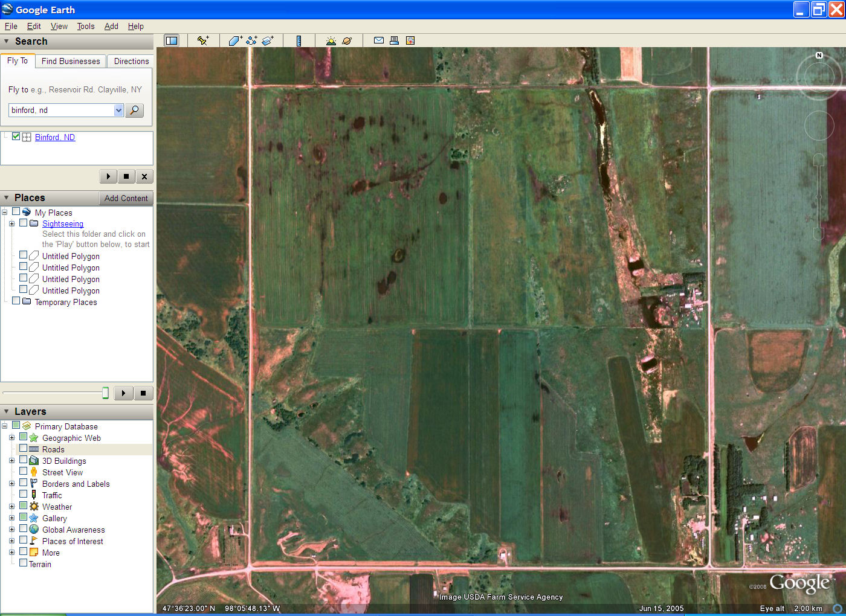This screenshot has width=846, height=616.
Task: Open the Tools menu
Action: click(86, 26)
